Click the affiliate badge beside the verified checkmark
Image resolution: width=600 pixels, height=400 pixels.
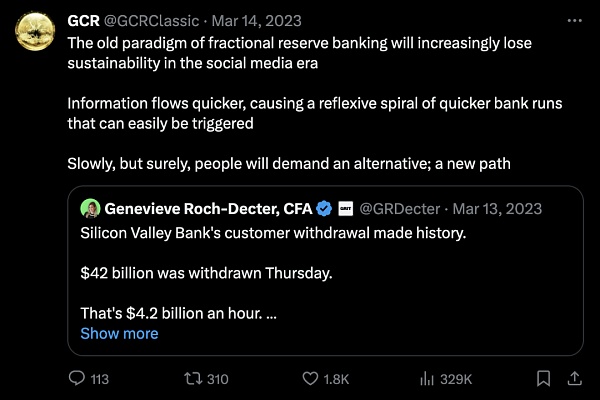[344, 208]
